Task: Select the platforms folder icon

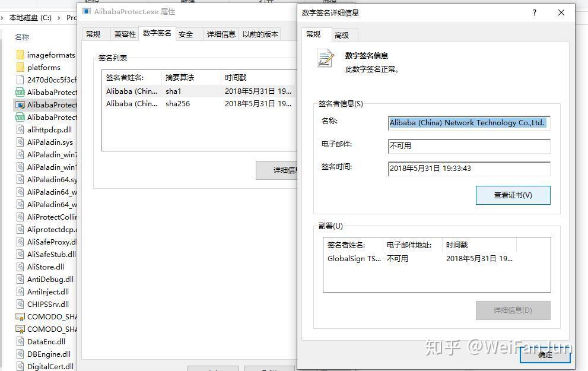Action: [x=20, y=67]
